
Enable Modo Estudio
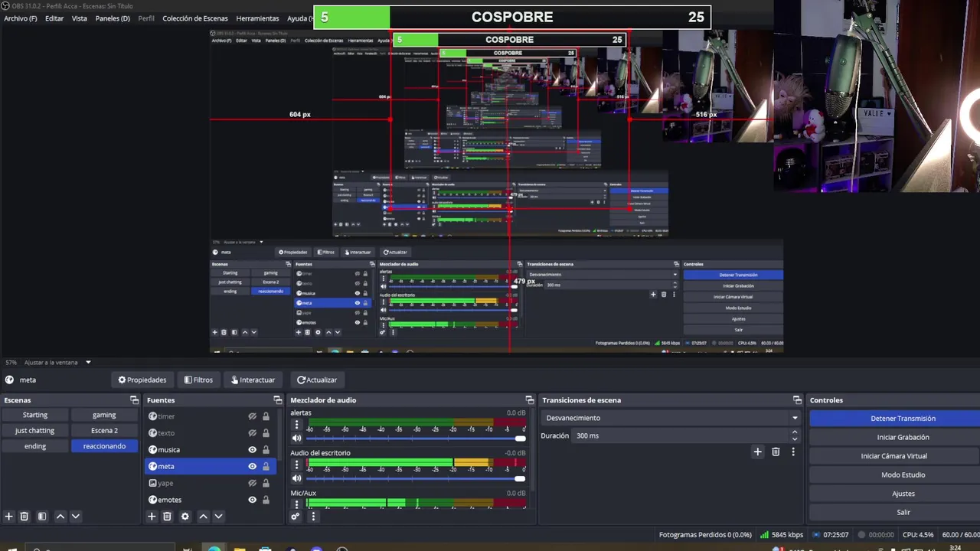click(x=894, y=474)
